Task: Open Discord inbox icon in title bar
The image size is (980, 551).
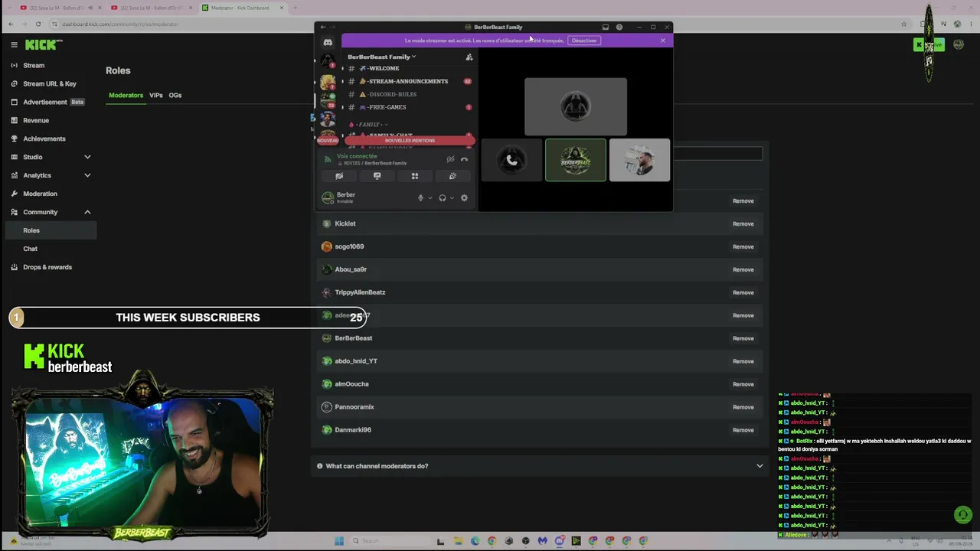Action: [x=606, y=28]
